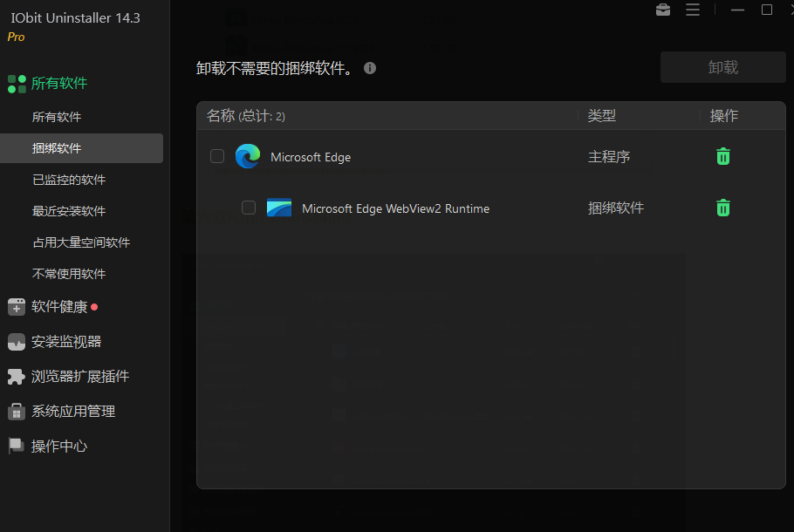The width and height of the screenshot is (794, 532).
Task: Click the 安装监视器 monitor icon
Action: coord(17,342)
